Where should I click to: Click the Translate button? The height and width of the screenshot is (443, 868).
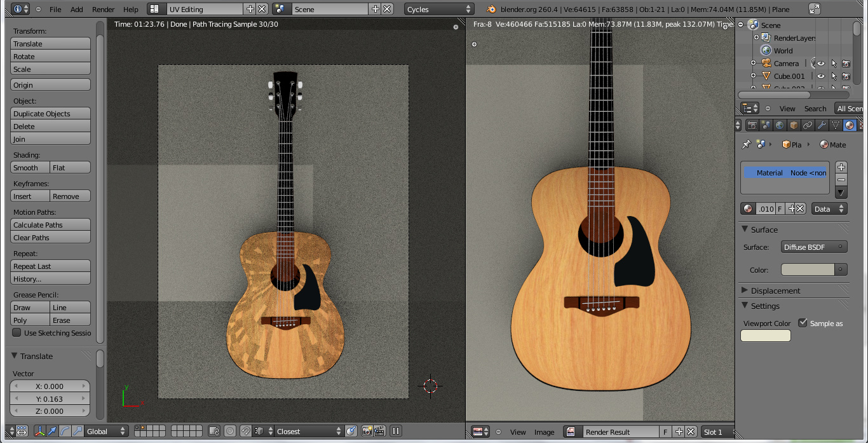point(50,43)
